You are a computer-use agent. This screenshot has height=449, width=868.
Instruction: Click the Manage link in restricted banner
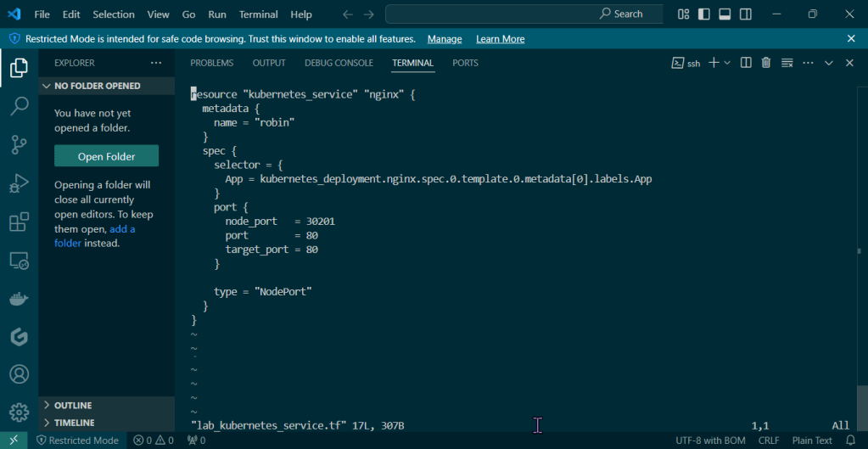445,39
